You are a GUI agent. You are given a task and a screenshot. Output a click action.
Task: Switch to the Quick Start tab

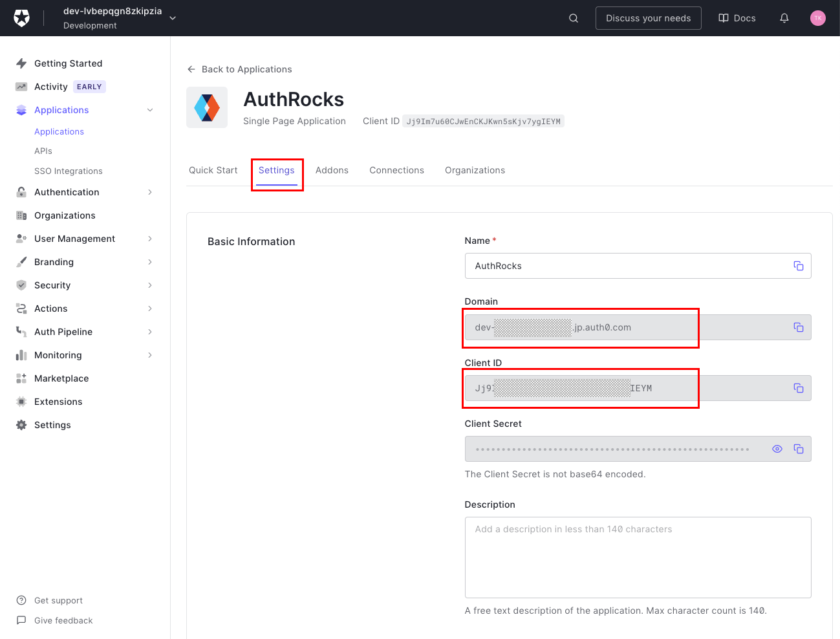coord(213,170)
